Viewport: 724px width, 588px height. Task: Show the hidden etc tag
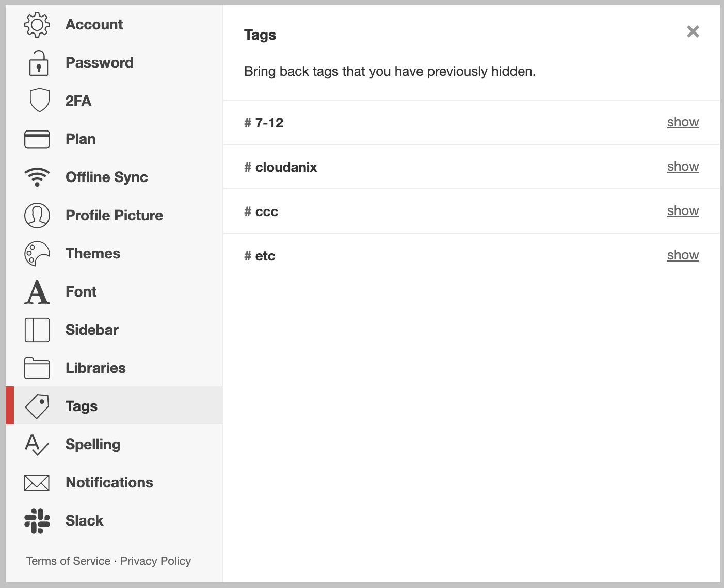[683, 255]
